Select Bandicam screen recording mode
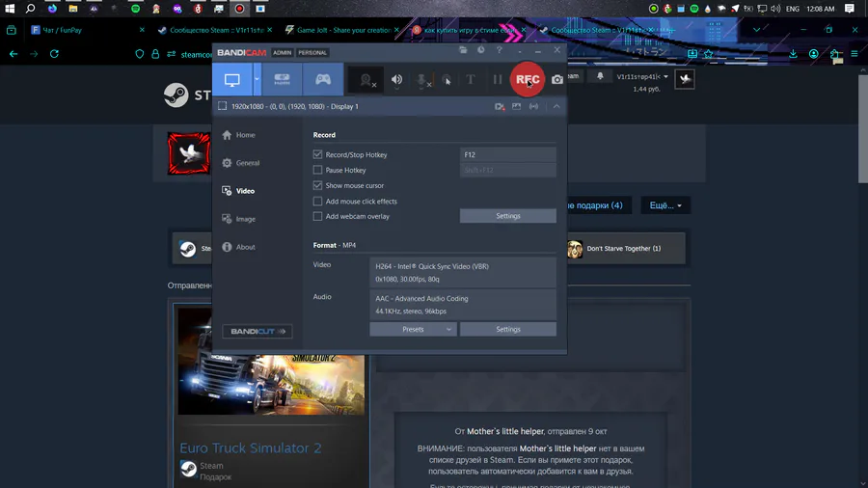 231,79
